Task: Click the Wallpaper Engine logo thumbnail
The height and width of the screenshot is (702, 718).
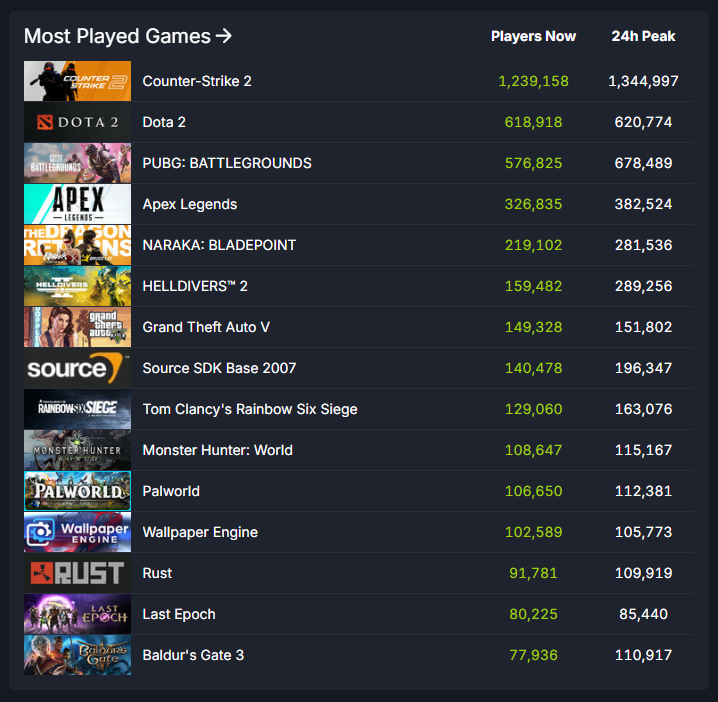Action: [x=77, y=532]
